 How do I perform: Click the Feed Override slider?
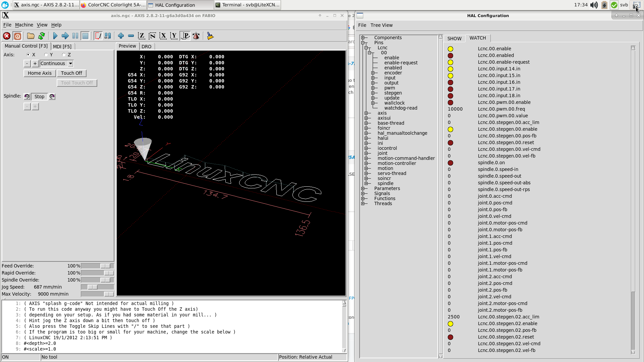coord(97,266)
